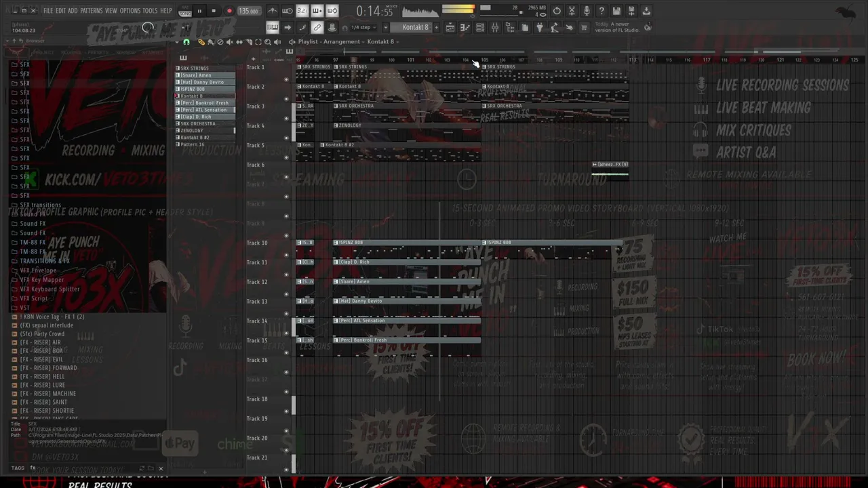Toggle the link multilink controller button
This screenshot has height=488, width=868.
click(x=317, y=27)
